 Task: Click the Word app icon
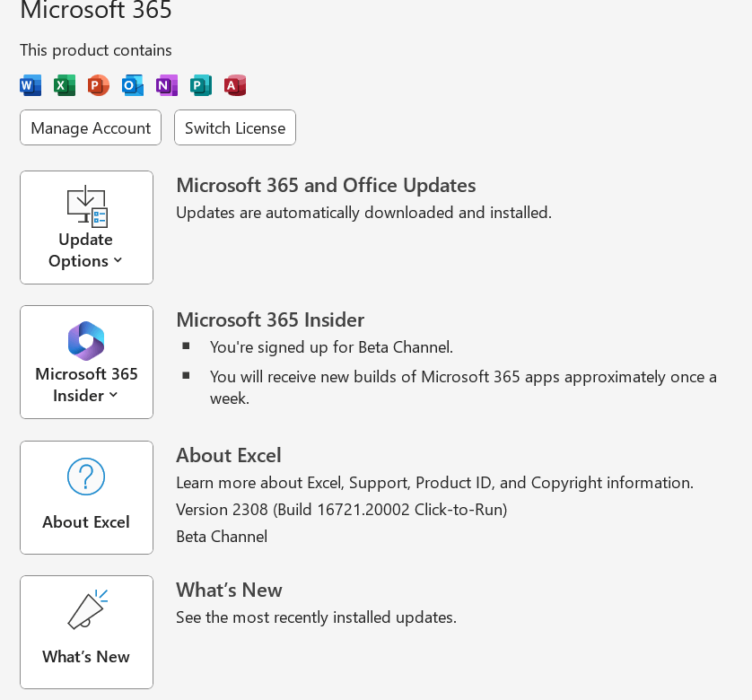[31, 85]
